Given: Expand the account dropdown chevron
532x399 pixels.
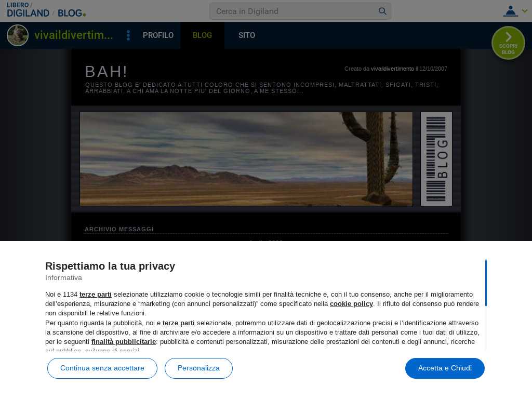Looking at the screenshot, I should click(525, 11).
